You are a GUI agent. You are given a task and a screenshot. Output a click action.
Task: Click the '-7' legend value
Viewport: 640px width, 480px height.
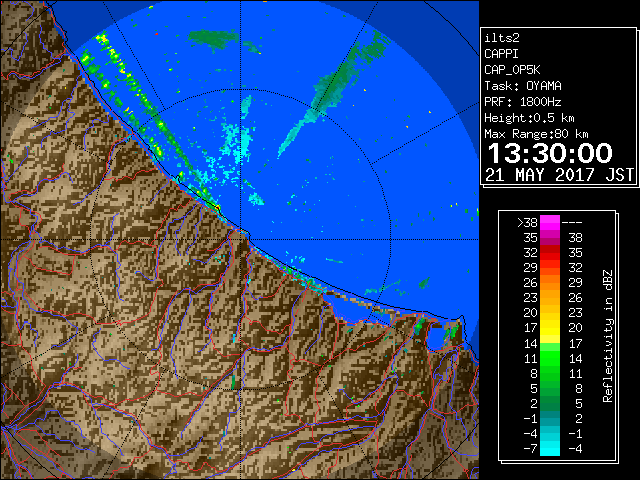click(x=530, y=449)
